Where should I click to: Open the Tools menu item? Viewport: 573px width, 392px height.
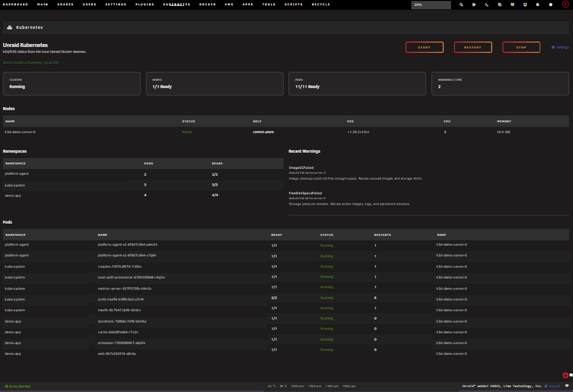coord(269,4)
